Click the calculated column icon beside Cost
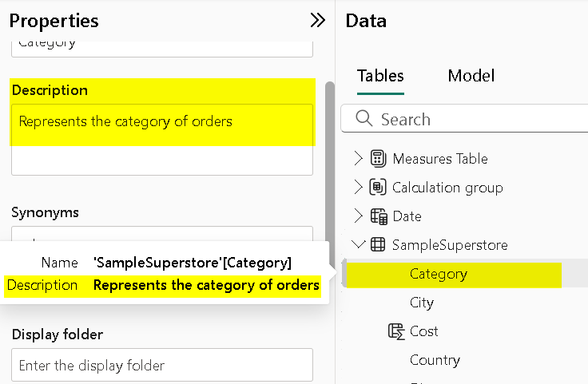The width and height of the screenshot is (588, 384). pyautogui.click(x=395, y=331)
